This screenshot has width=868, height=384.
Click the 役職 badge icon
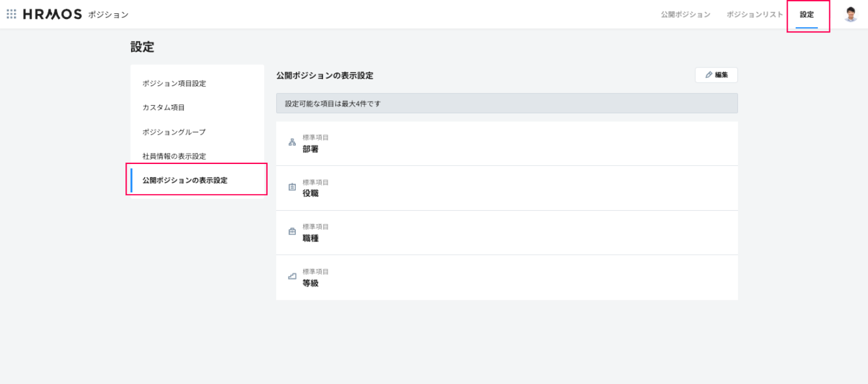click(x=292, y=187)
